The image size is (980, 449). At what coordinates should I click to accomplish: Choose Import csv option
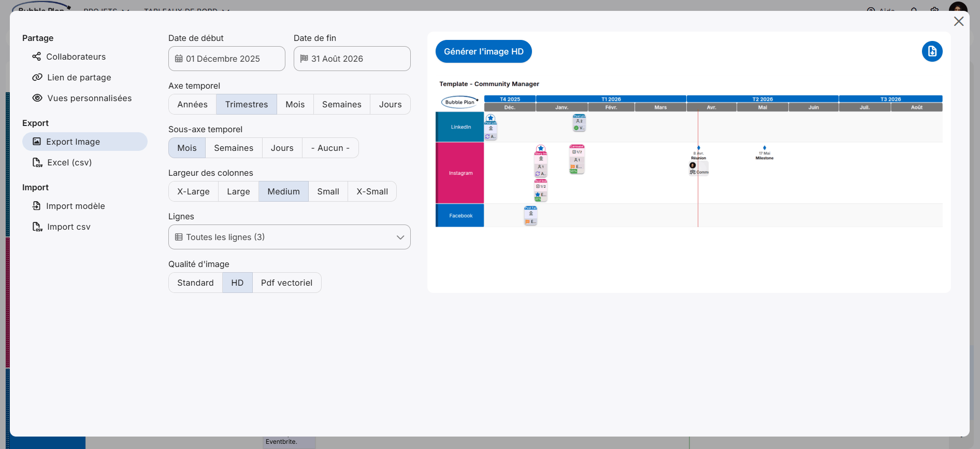click(x=68, y=227)
